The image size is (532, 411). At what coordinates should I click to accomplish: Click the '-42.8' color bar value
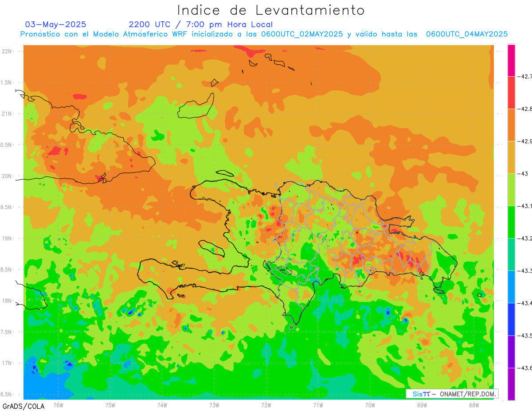click(x=525, y=109)
